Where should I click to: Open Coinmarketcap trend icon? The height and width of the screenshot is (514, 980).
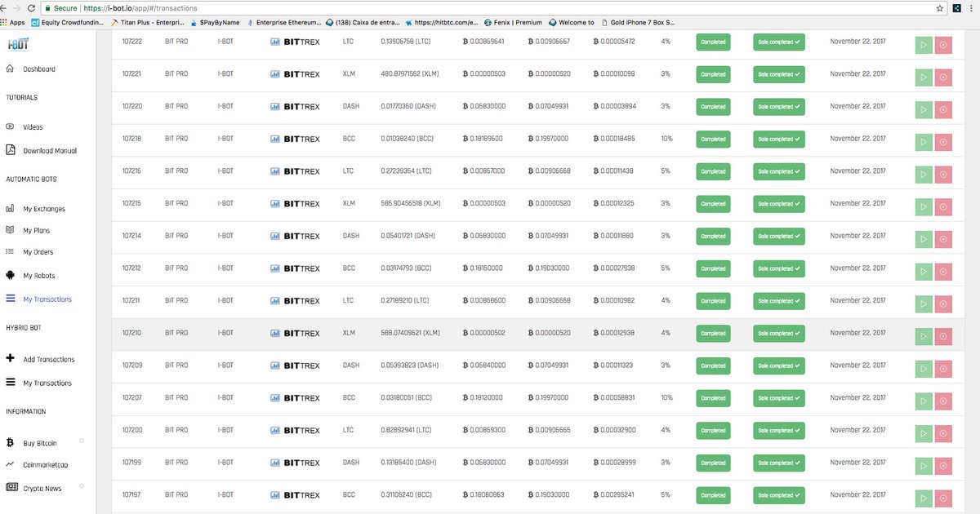pos(10,464)
